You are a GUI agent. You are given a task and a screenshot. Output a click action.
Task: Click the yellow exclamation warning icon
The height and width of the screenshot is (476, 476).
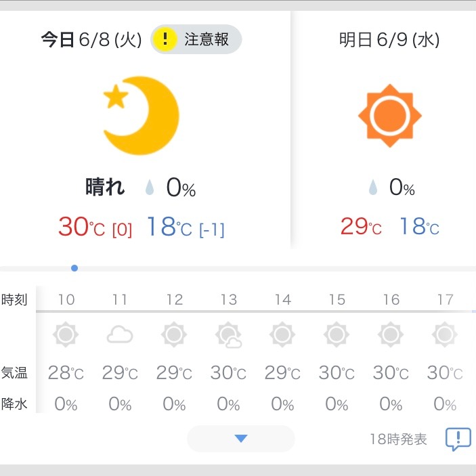pyautogui.click(x=165, y=39)
